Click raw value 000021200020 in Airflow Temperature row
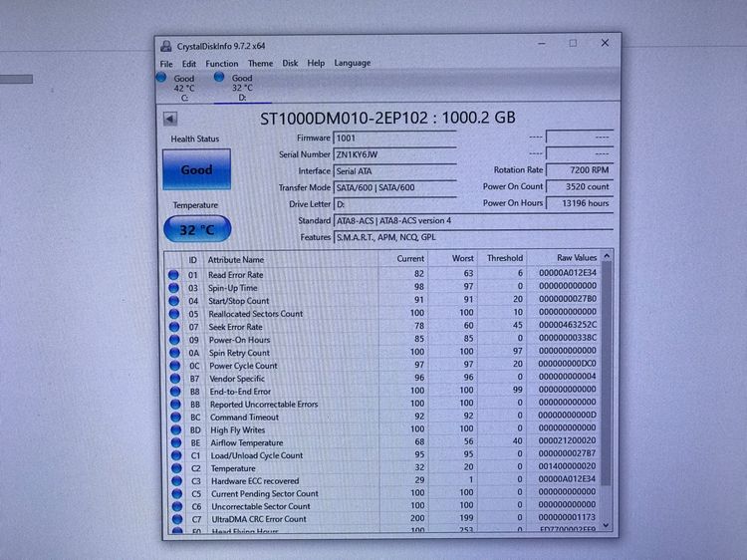Viewport: 747px width, 560px height. [x=567, y=440]
